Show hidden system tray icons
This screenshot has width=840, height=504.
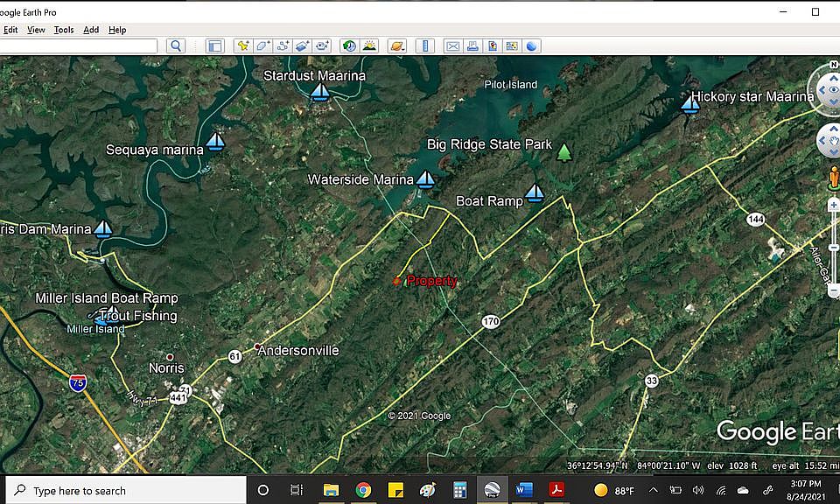[653, 490]
